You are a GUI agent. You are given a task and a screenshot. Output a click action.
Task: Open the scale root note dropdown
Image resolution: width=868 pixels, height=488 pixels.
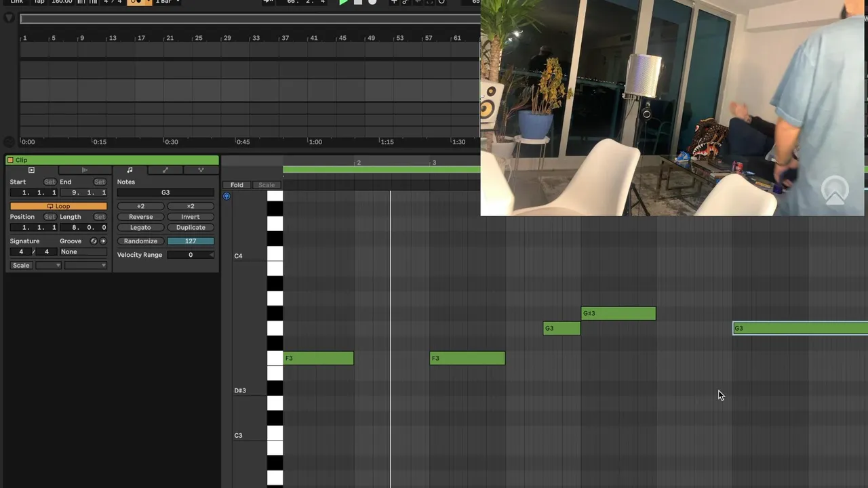(48, 265)
